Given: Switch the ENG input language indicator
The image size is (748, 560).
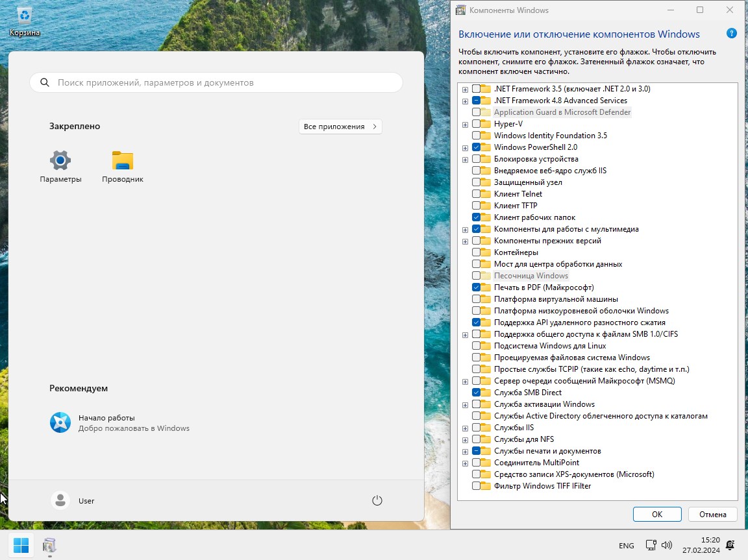Looking at the screenshot, I should coord(627,546).
